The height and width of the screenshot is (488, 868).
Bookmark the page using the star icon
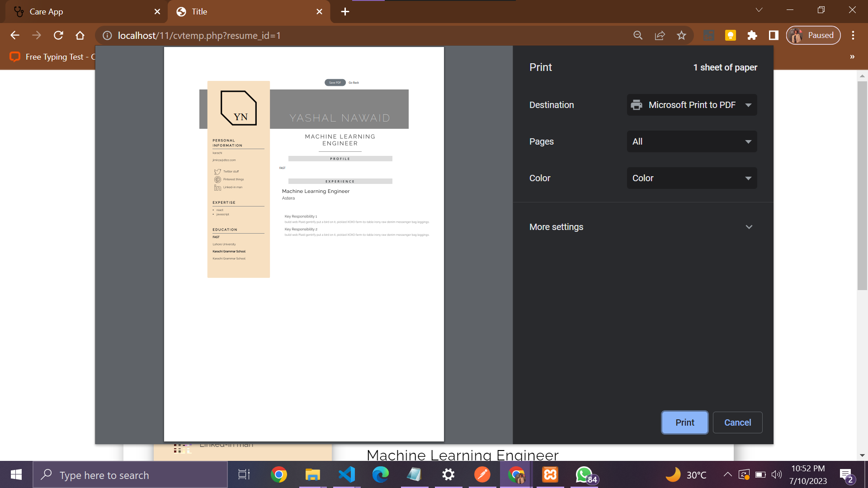pos(681,35)
